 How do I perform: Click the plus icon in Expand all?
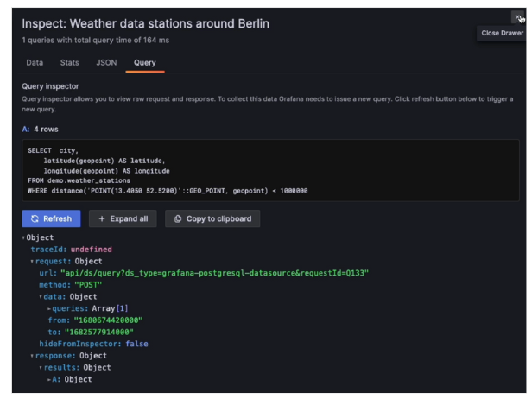(x=101, y=218)
